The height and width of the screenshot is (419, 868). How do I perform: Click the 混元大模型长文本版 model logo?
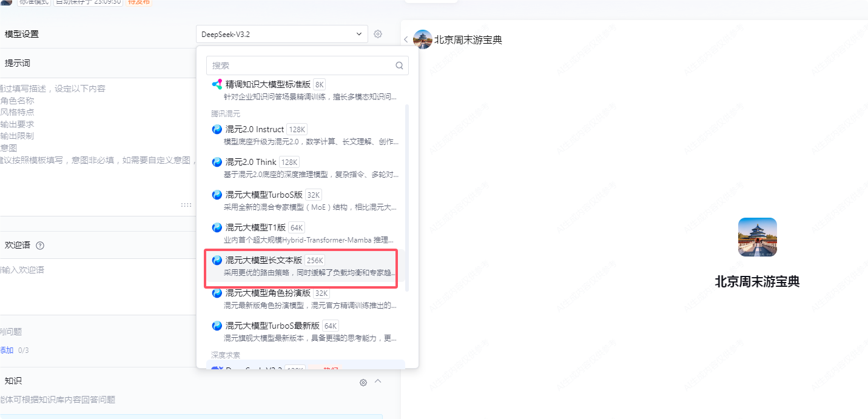point(217,260)
